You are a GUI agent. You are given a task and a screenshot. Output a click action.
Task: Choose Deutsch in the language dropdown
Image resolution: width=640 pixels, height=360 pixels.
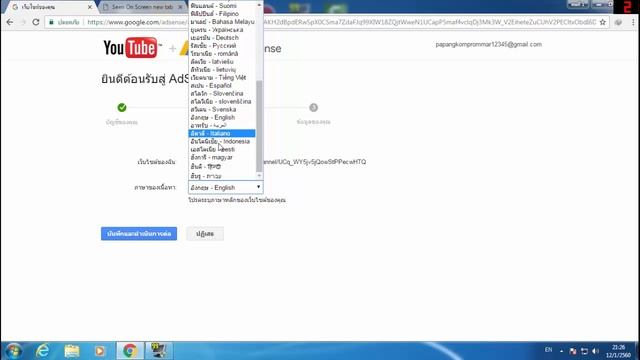(222, 38)
